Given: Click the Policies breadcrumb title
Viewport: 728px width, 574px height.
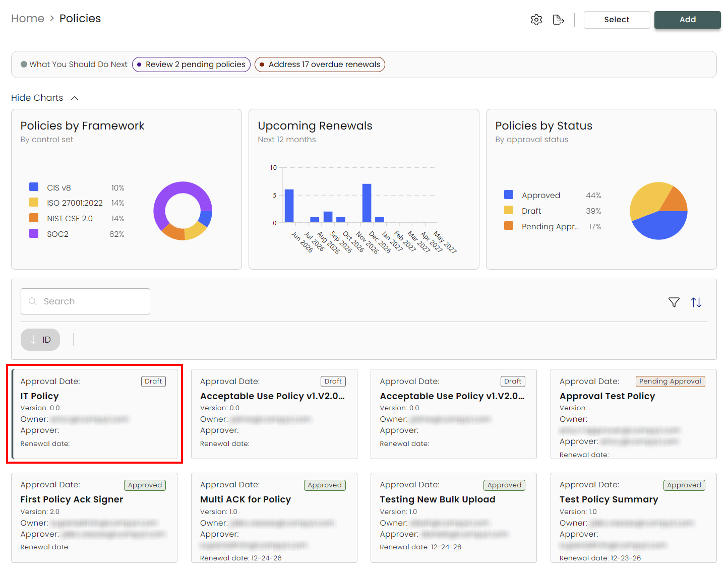Looking at the screenshot, I should coord(80,19).
